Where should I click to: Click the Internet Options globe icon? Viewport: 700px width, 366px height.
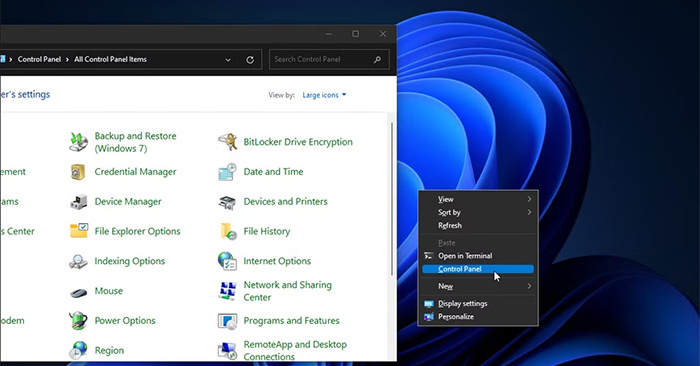pyautogui.click(x=227, y=261)
